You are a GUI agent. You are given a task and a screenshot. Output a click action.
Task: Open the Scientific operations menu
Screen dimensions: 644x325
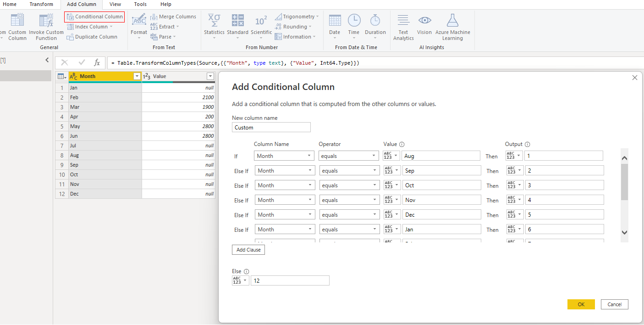pyautogui.click(x=261, y=27)
